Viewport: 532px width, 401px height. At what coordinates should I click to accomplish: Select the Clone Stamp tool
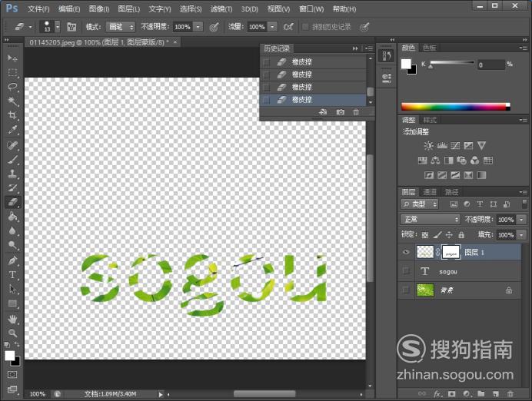coord(12,174)
